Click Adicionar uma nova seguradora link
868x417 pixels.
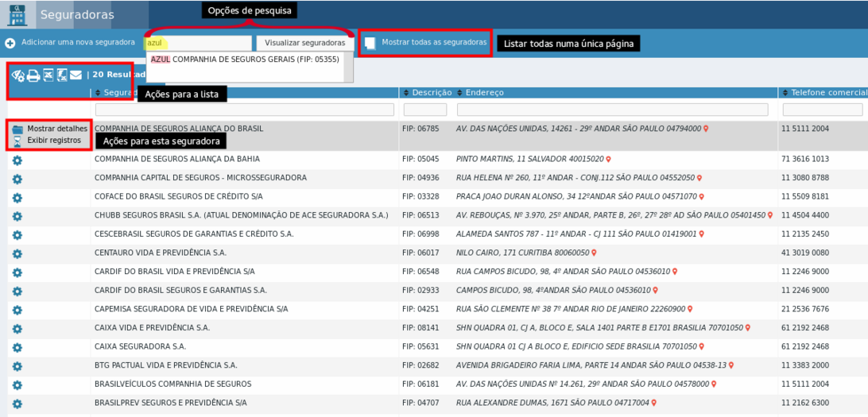[x=78, y=42]
